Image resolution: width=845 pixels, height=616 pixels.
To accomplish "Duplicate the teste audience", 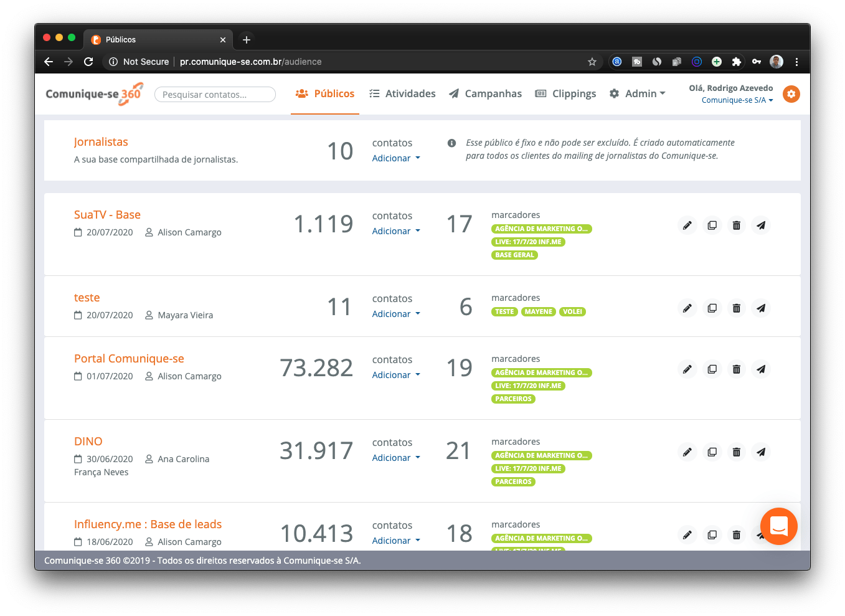I will (x=712, y=308).
